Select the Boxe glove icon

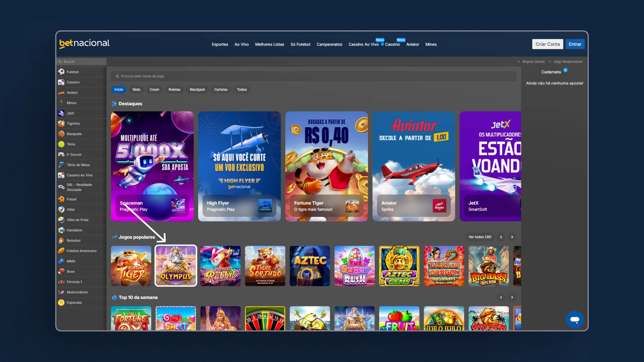click(x=61, y=271)
